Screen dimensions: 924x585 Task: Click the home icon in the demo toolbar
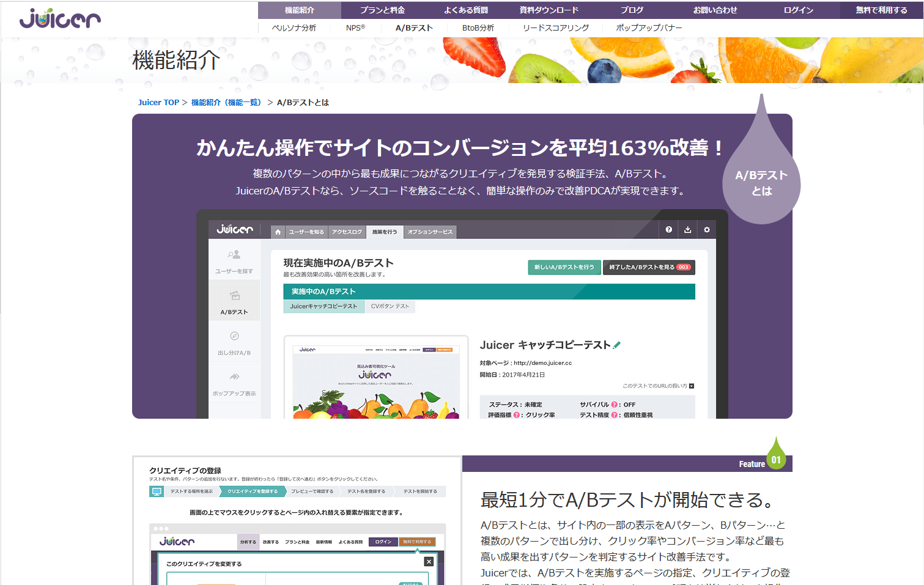click(278, 232)
